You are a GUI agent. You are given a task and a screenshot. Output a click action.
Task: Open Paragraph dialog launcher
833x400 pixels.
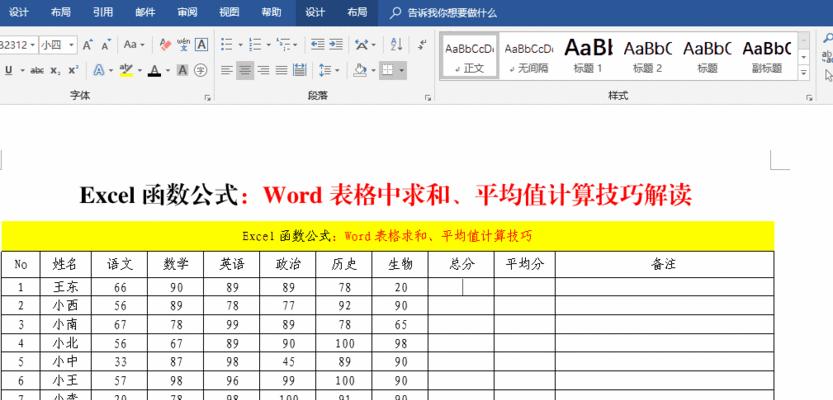point(428,98)
